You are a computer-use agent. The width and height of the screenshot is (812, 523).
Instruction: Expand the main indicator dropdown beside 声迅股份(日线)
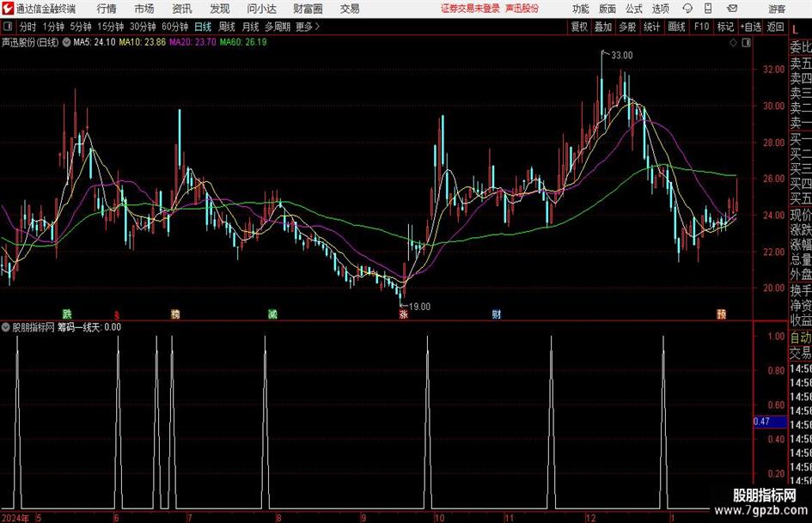coord(66,42)
